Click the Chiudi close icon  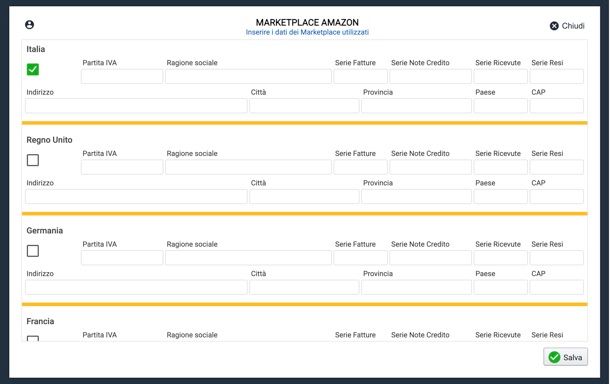click(x=554, y=26)
